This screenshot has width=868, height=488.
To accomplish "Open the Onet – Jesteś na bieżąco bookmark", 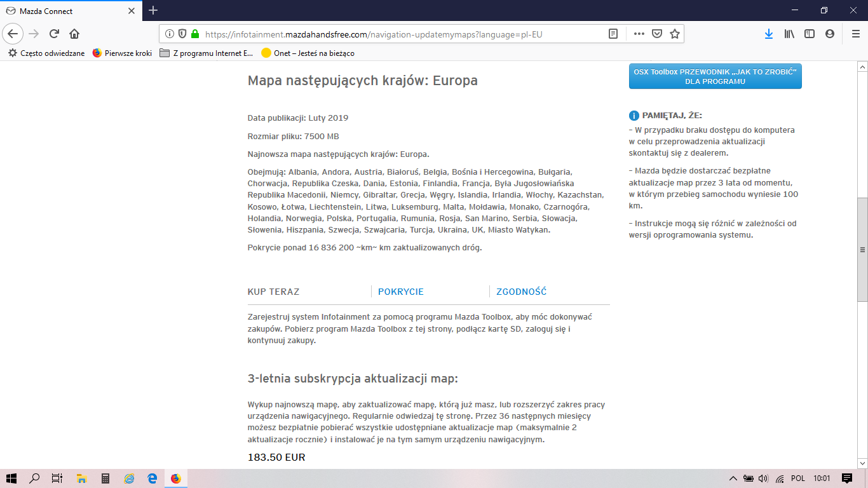I will point(308,53).
